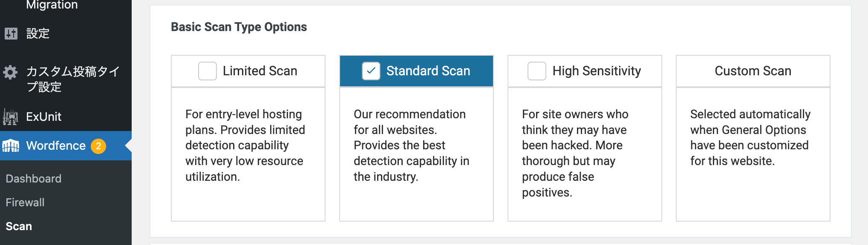Open the ExUnit menu label
This screenshot has width=868, height=245.
click(x=43, y=117)
